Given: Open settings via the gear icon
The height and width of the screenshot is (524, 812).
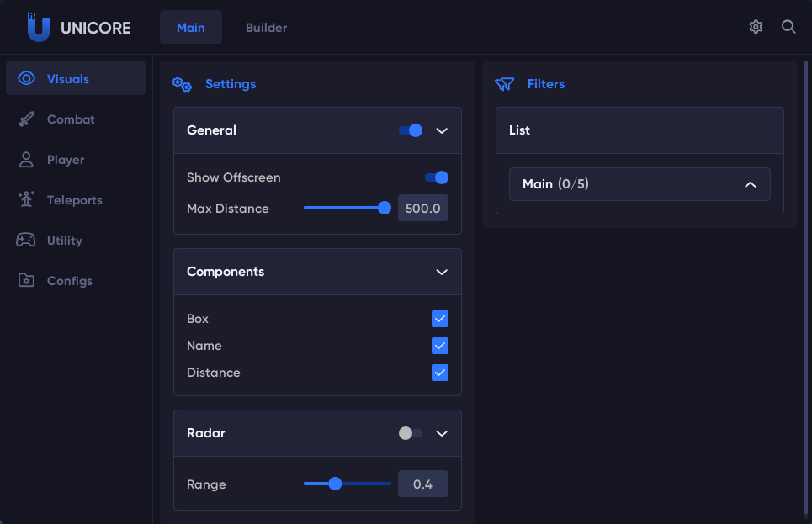Looking at the screenshot, I should click(x=756, y=27).
